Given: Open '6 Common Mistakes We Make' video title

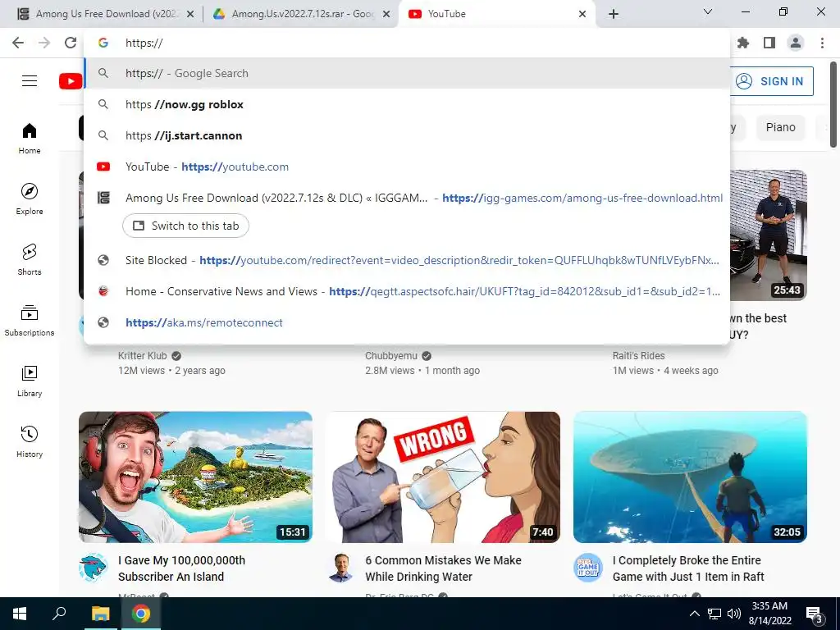Looking at the screenshot, I should point(443,568).
